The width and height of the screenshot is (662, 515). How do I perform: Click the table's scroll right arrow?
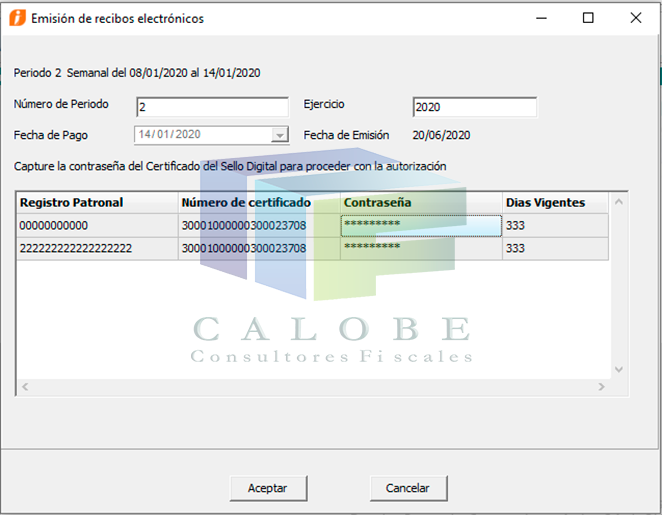click(x=601, y=387)
